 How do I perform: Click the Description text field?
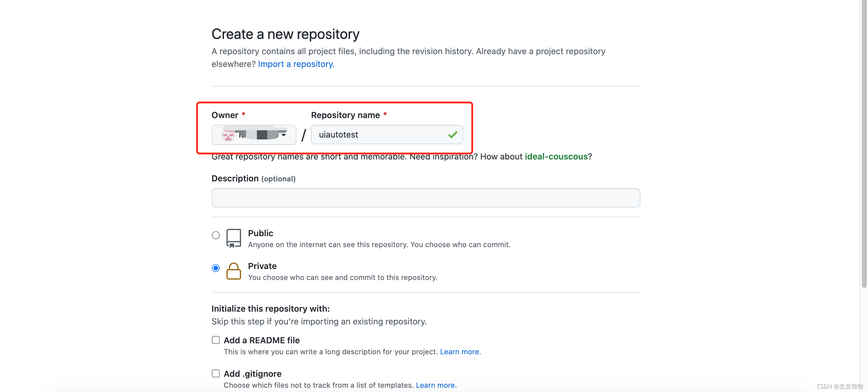tap(425, 198)
